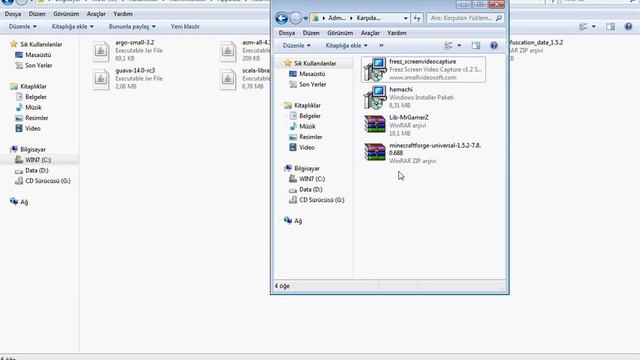The width and height of the screenshot is (640, 360).
Task: Click the magnifier icon in search box
Action: pyautogui.click(x=498, y=18)
